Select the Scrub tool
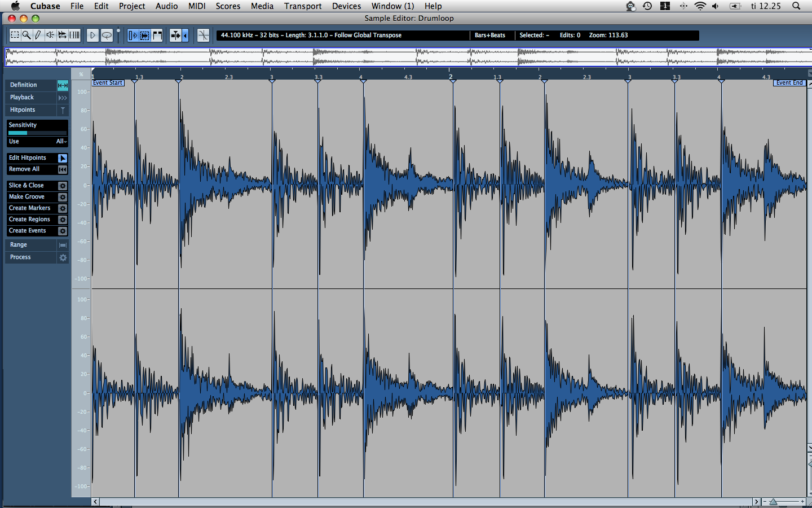 coord(62,35)
